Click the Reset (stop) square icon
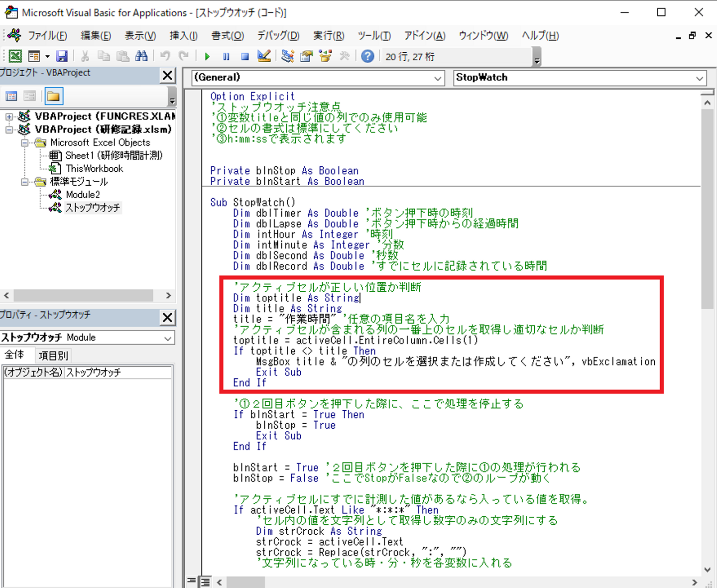This screenshot has width=717, height=588. [x=244, y=57]
